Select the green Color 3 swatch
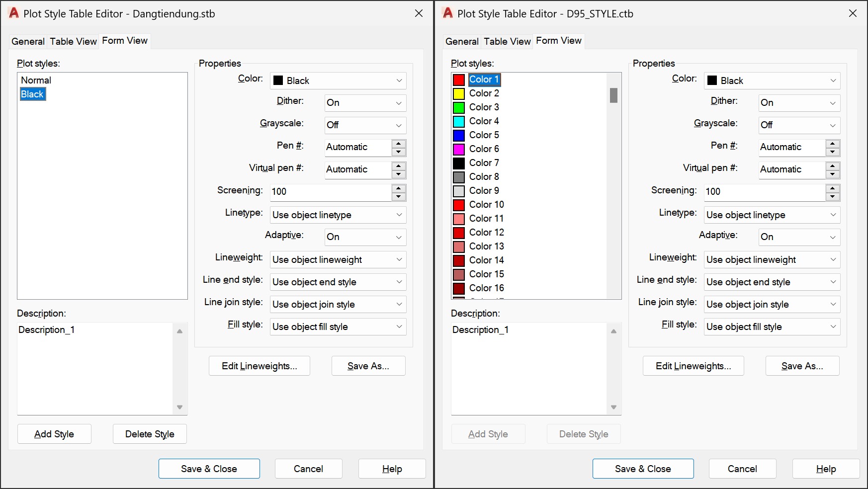 (x=459, y=107)
